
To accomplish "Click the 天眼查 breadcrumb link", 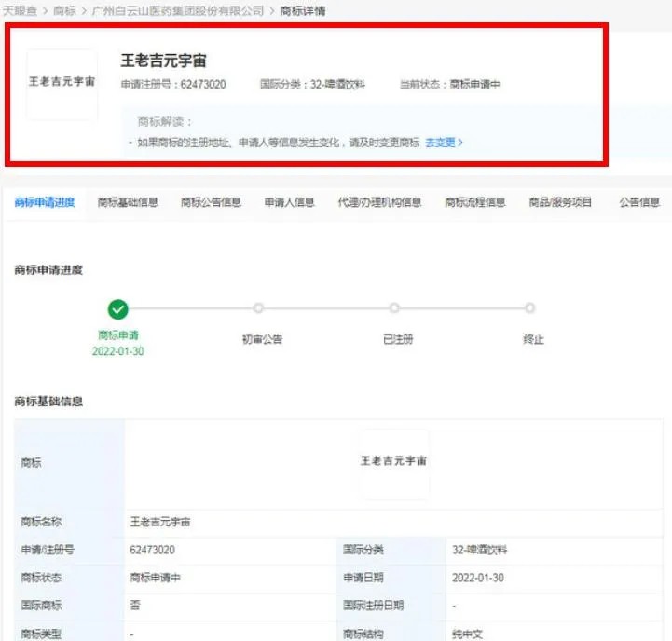I will pyautogui.click(x=20, y=10).
